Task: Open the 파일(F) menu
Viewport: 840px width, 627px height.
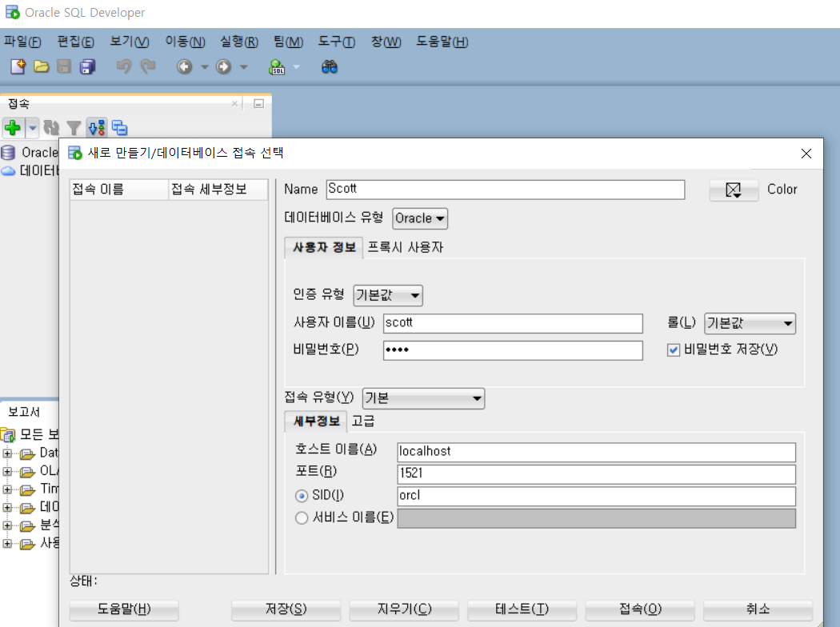Action: coord(22,42)
